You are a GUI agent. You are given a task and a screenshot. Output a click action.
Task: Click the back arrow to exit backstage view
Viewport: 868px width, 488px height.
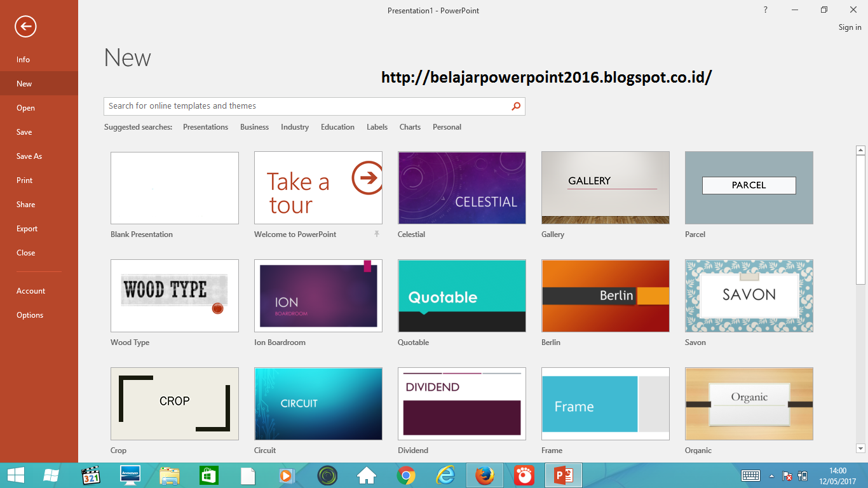point(25,27)
